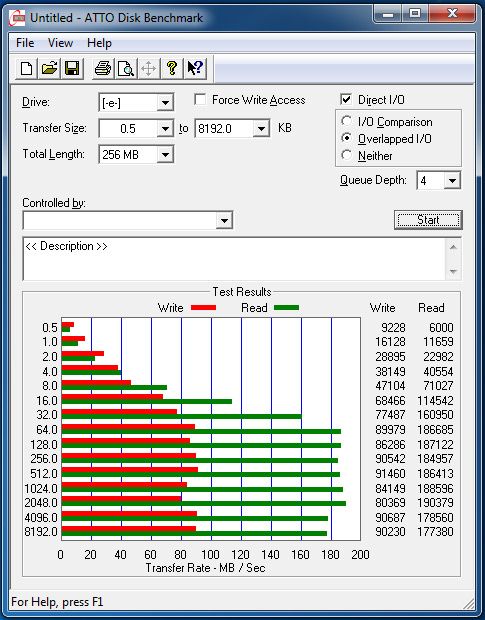Enable Force Write Access checkbox
485x620 pixels.
[x=200, y=99]
